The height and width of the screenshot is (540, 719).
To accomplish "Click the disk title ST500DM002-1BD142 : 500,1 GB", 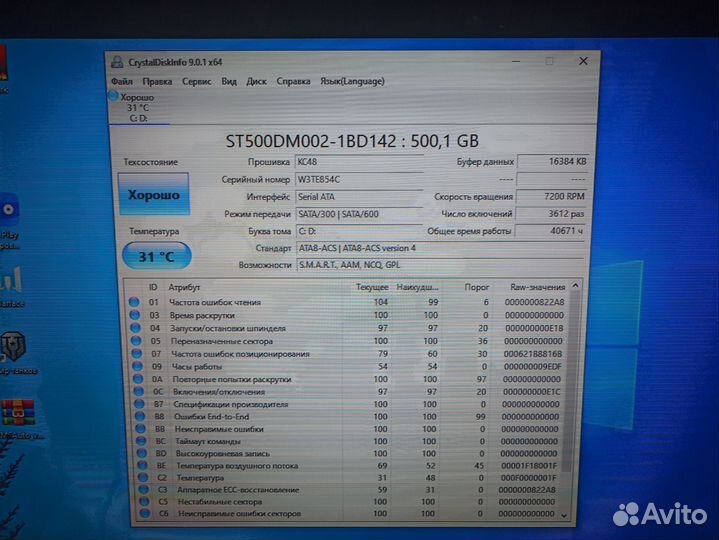I will [352, 141].
